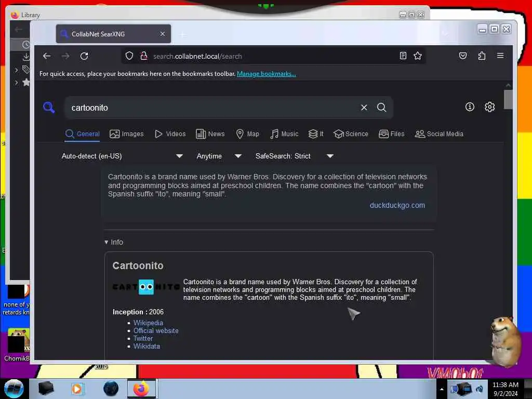
Task: Switch to the Science tab
Action: coord(351,134)
